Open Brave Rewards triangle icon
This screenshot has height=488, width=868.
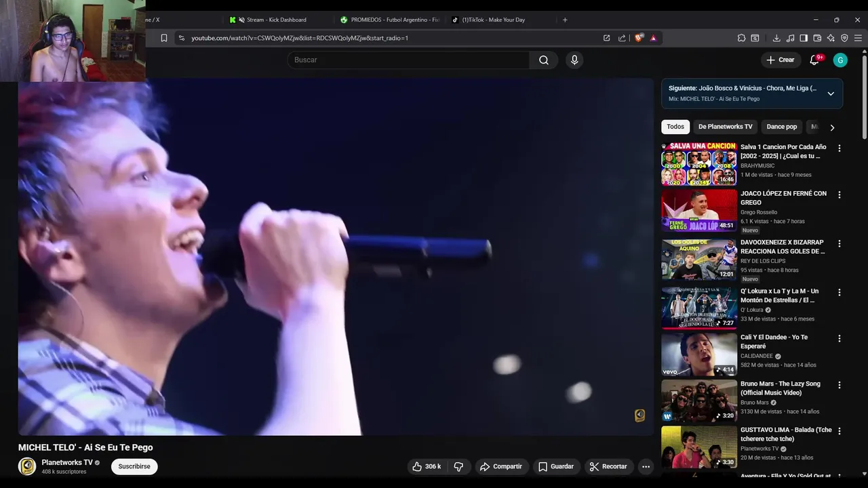click(x=653, y=38)
